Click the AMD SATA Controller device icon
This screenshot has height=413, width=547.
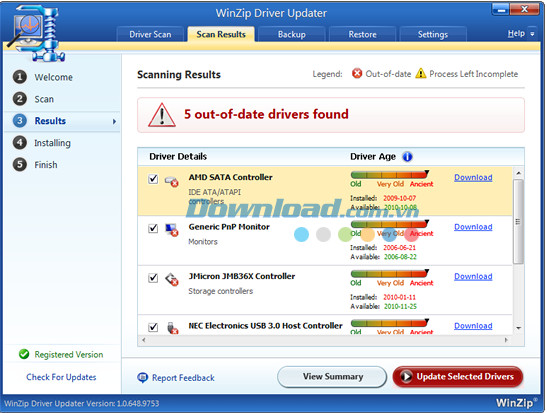coord(172,181)
